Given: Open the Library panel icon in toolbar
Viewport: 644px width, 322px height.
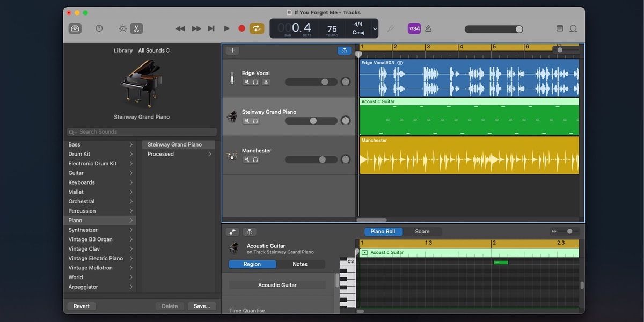Looking at the screenshot, I should pyautogui.click(x=75, y=28).
